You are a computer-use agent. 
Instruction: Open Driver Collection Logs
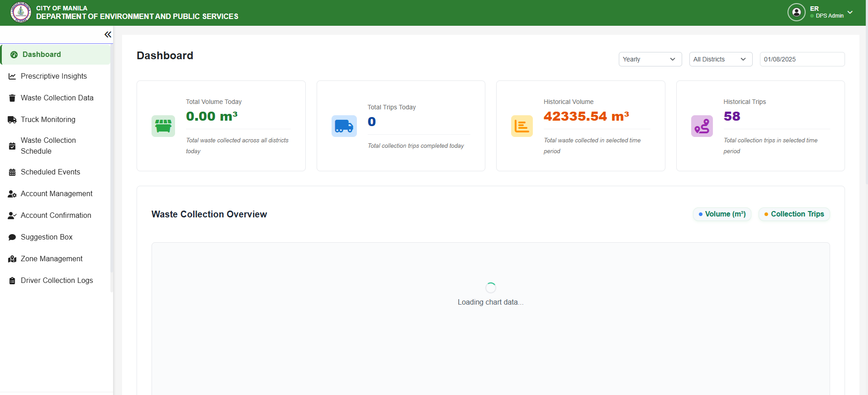[56, 281]
